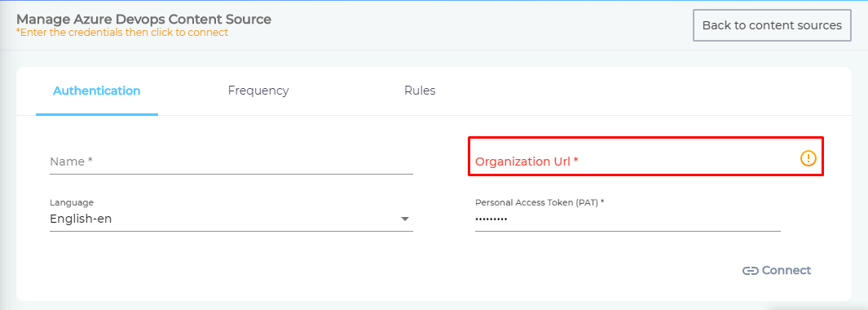Click the Manage Azure Devops Content Source heading
This screenshot has height=310, width=868.
(x=144, y=20)
